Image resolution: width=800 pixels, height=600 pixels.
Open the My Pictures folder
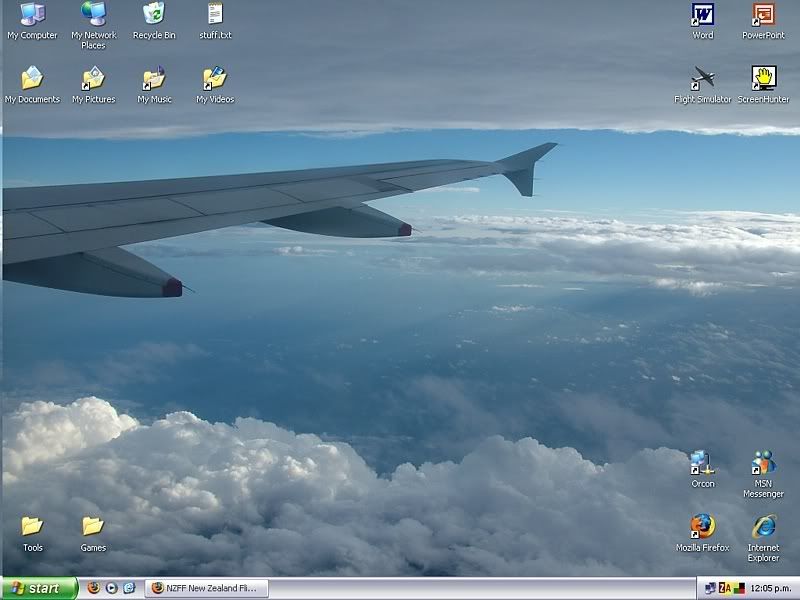pyautogui.click(x=93, y=79)
